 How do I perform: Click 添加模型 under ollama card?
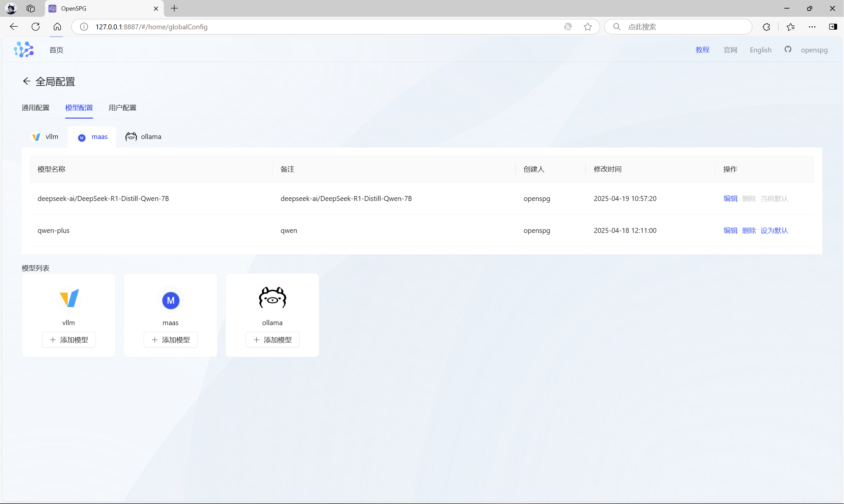[x=273, y=340]
